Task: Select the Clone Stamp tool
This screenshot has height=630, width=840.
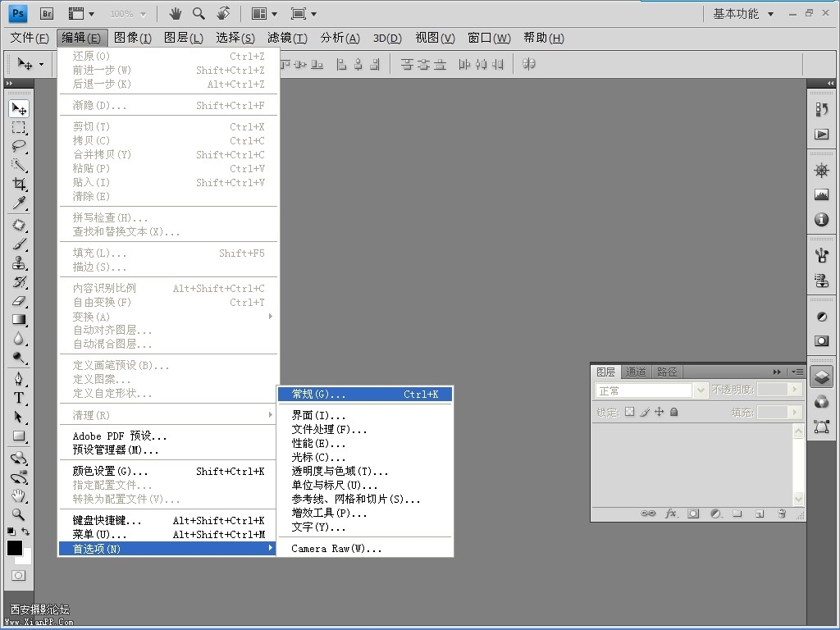Action: pyautogui.click(x=19, y=263)
